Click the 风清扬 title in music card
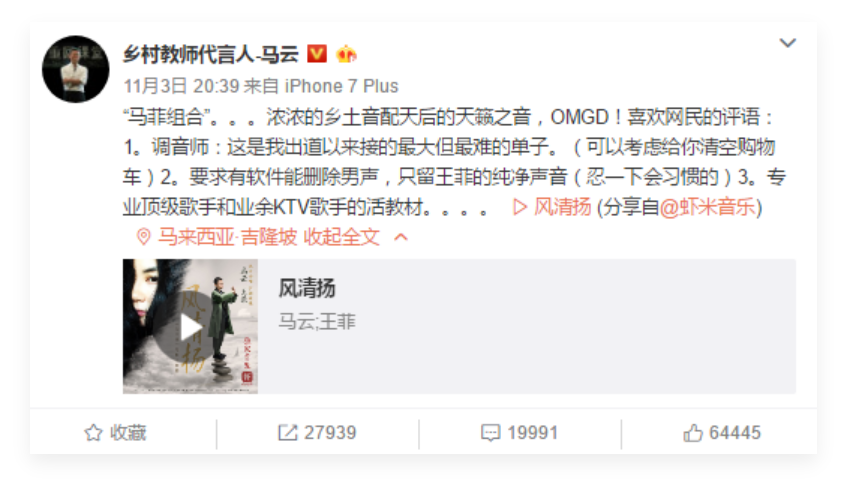The height and width of the screenshot is (493, 849). coord(307,288)
